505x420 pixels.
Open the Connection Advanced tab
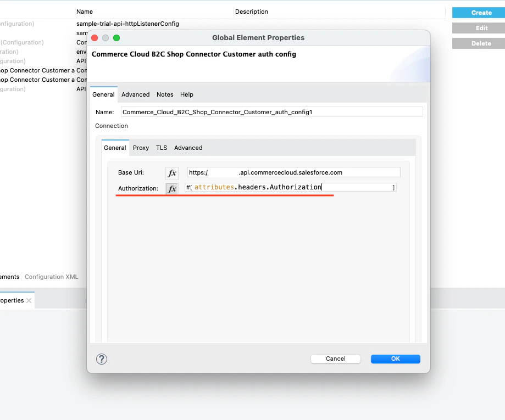point(188,148)
